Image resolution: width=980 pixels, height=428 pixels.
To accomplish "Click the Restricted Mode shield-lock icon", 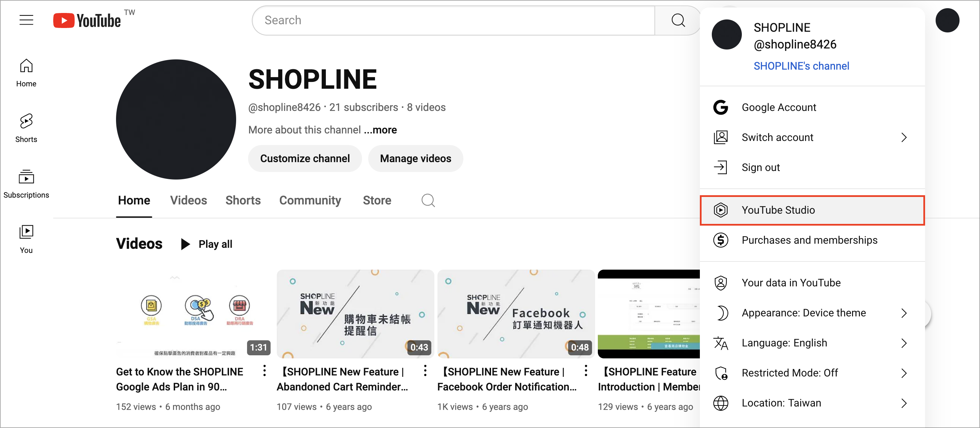I will (x=721, y=373).
